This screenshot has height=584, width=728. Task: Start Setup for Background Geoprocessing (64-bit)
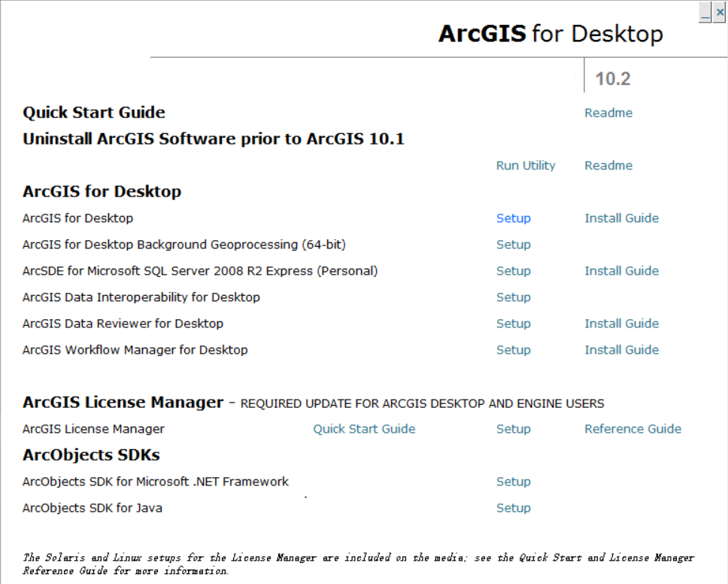(514, 245)
